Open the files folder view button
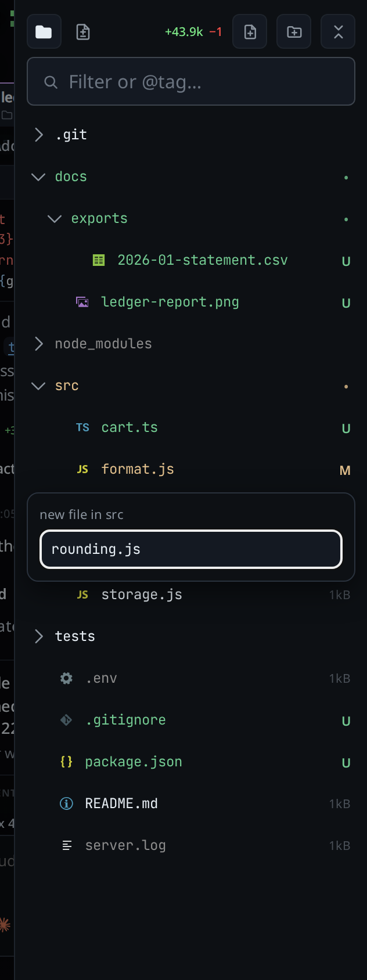367x980 pixels. pos(44,31)
